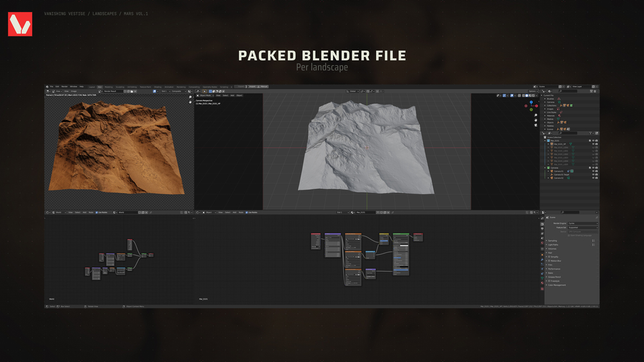Open the Physics properties tab icon
Viewport: 644px width, 362px height.
542,269
